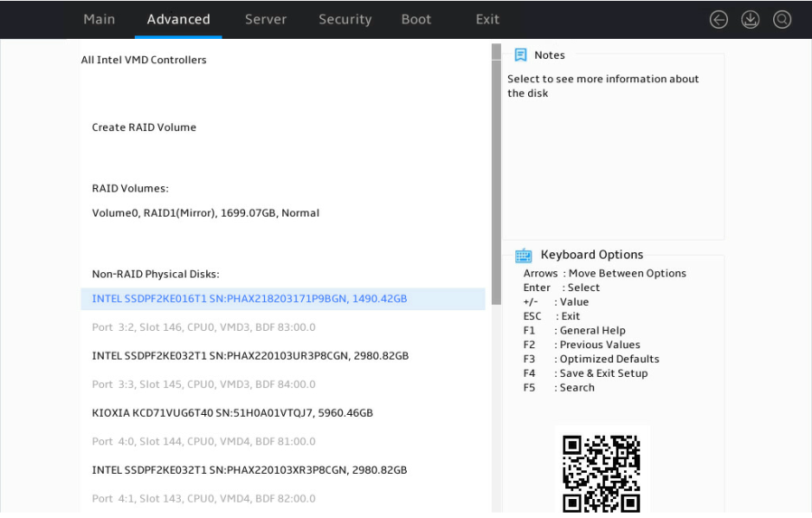812x518 pixels.
Task: Select the KIOXIA KCD71VUG6T40 disk
Action: pos(232,412)
